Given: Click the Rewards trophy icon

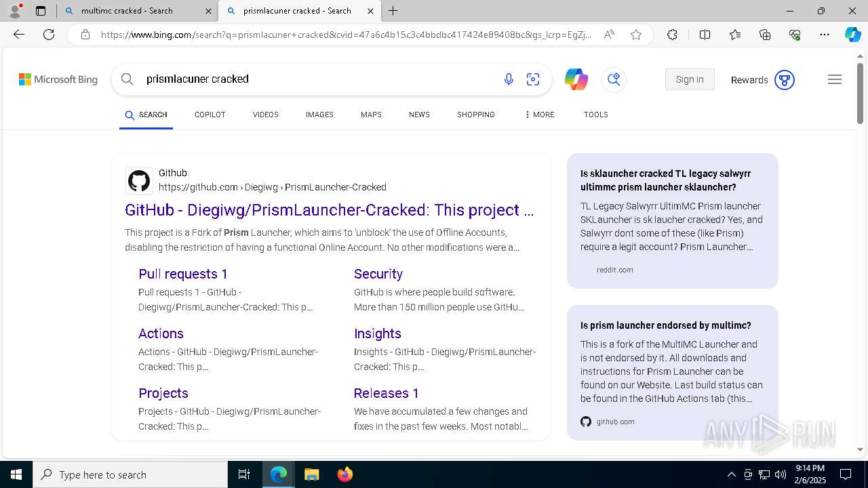Looking at the screenshot, I should coord(784,80).
